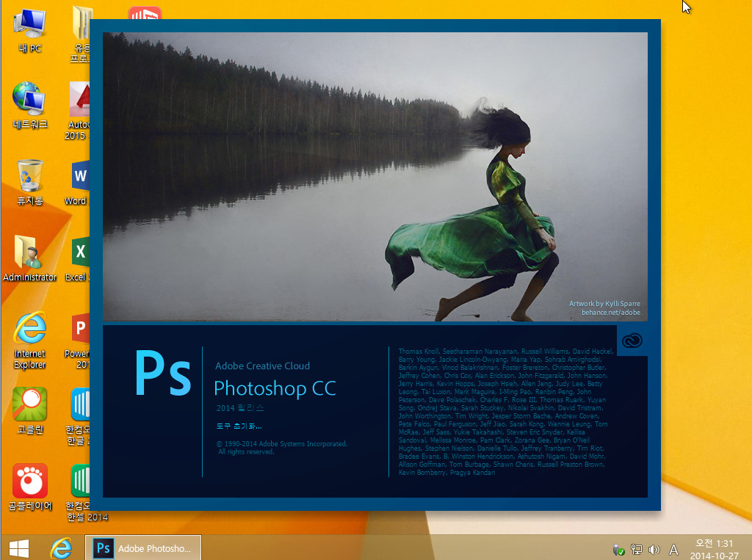The height and width of the screenshot is (560, 752).
Task: Launch the Internet Explorer desktop shortcut
Action: (29, 340)
